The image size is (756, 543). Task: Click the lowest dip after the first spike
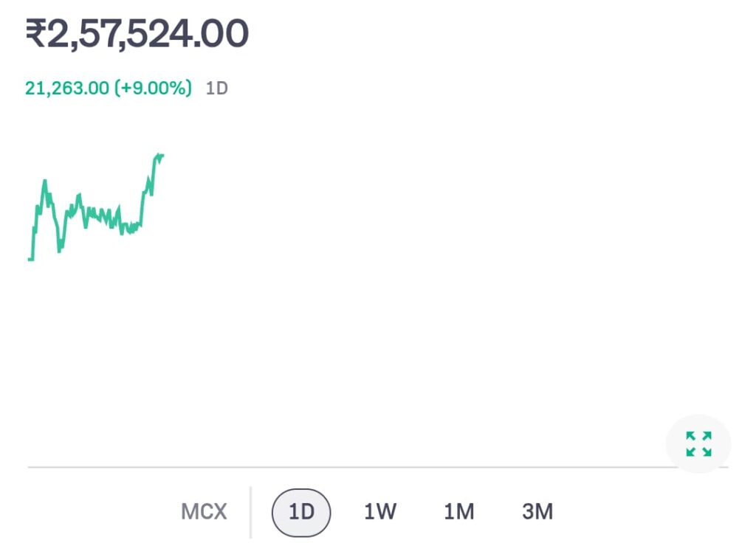59,250
